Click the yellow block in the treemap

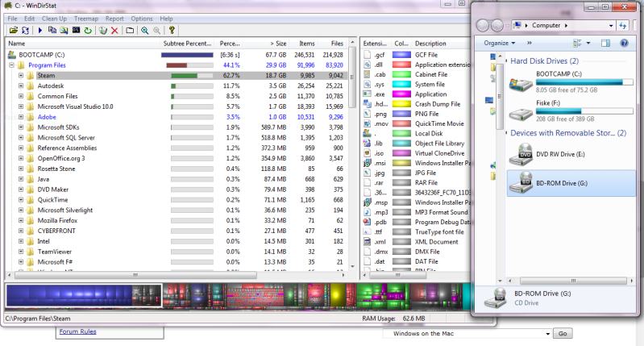[337, 295]
